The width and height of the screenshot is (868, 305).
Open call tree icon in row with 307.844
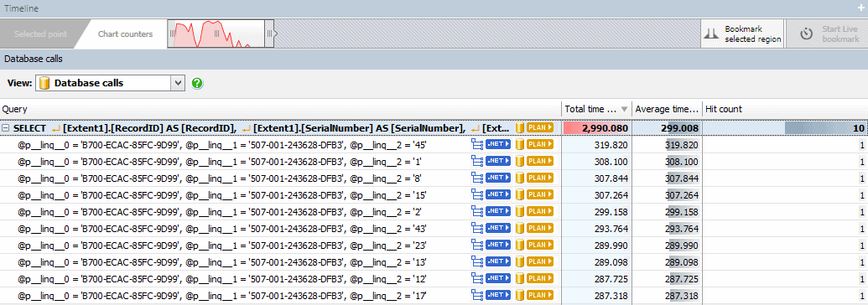click(x=476, y=178)
